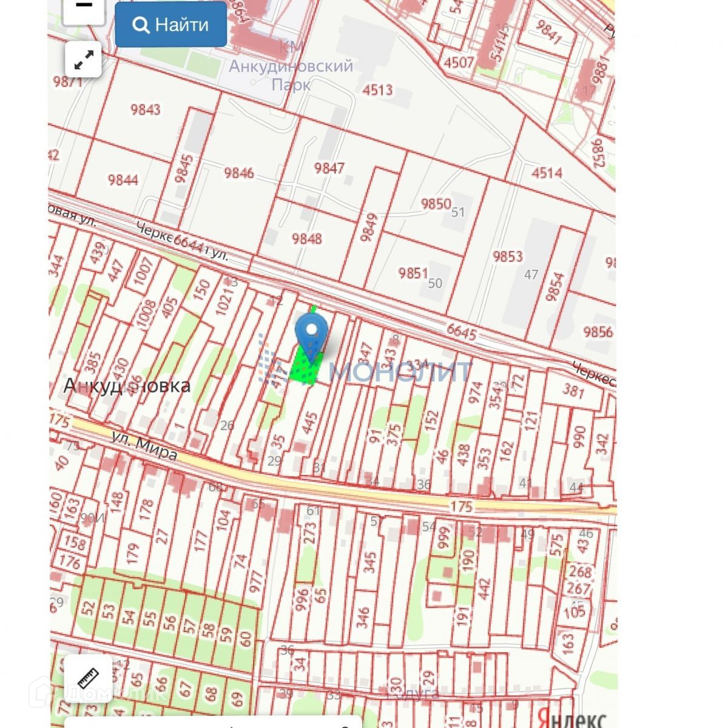Click the Найти search button
The image size is (728, 728).
coord(170,25)
